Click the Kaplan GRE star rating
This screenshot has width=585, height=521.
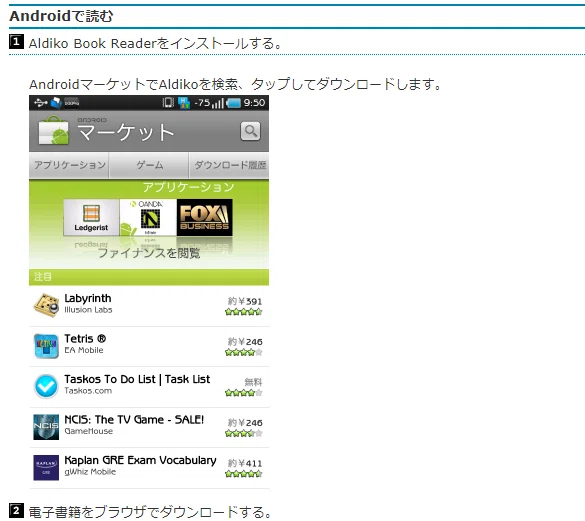pos(244,474)
